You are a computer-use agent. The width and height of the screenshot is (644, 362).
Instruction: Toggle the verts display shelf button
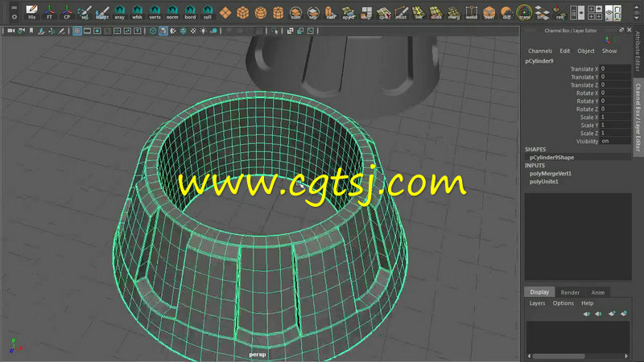coord(155,12)
